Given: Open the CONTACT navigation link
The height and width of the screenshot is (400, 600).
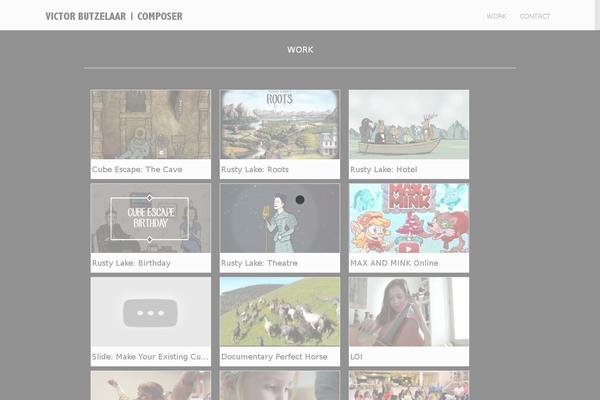Looking at the screenshot, I should pyautogui.click(x=535, y=16).
